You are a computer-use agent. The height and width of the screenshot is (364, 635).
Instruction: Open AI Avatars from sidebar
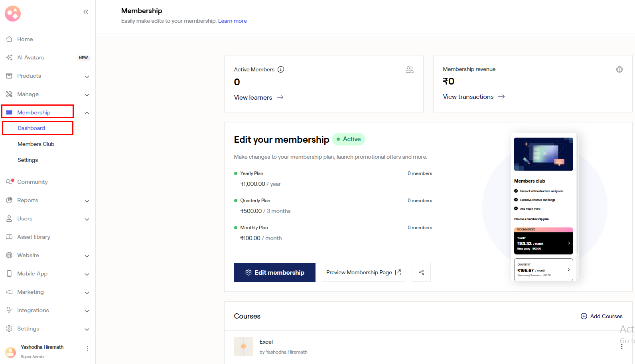(x=31, y=57)
